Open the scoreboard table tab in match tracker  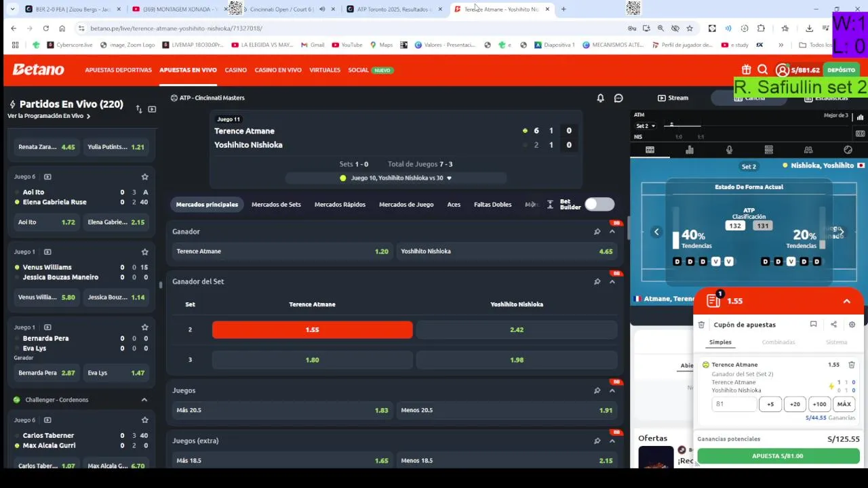click(x=650, y=150)
